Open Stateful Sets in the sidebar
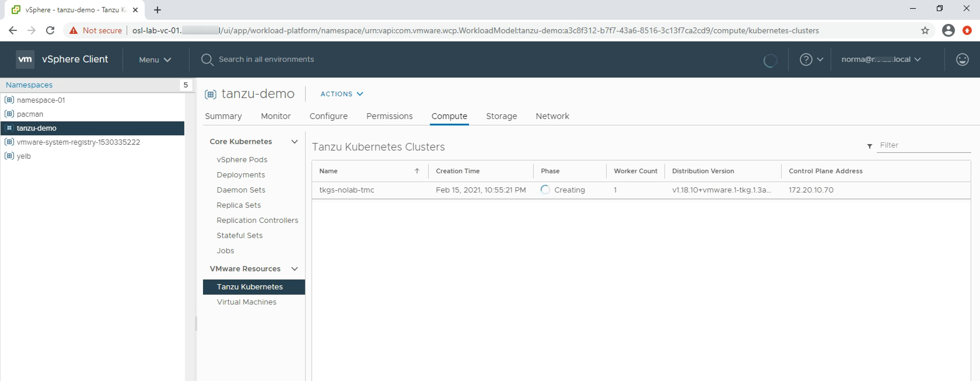This screenshot has height=381, width=980. [x=239, y=236]
